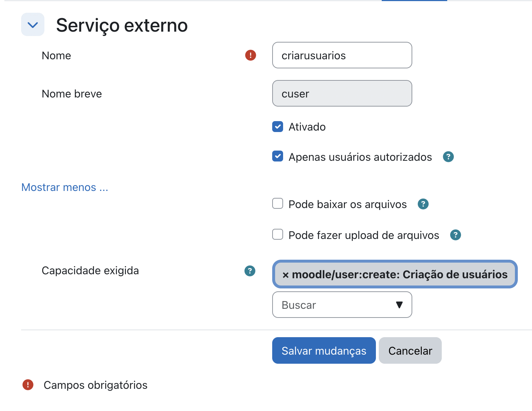532x411 pixels.
Task: Open help for Apenas usuários autorizados
Action: (448, 157)
